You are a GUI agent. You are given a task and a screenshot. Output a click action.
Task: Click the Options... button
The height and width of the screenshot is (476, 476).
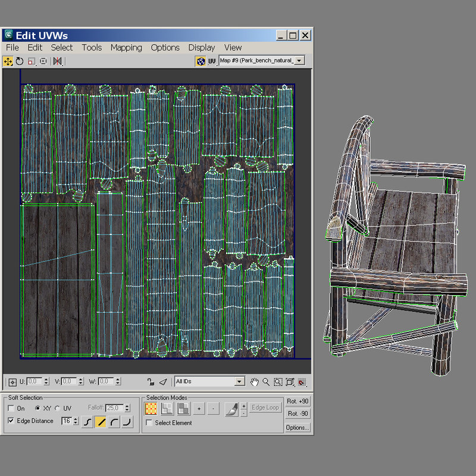coord(297,427)
